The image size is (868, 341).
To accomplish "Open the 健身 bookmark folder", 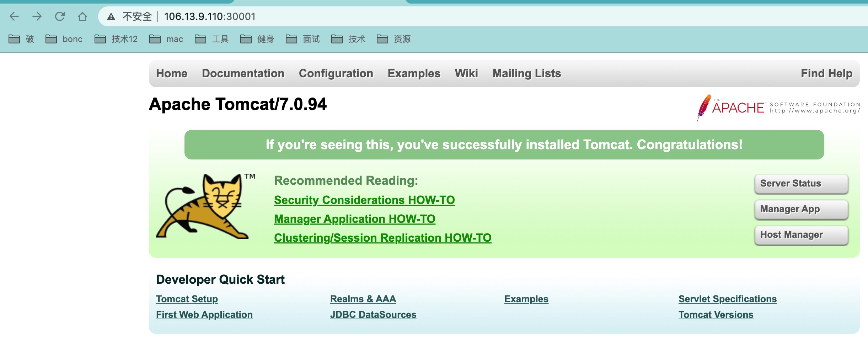I will (x=257, y=39).
